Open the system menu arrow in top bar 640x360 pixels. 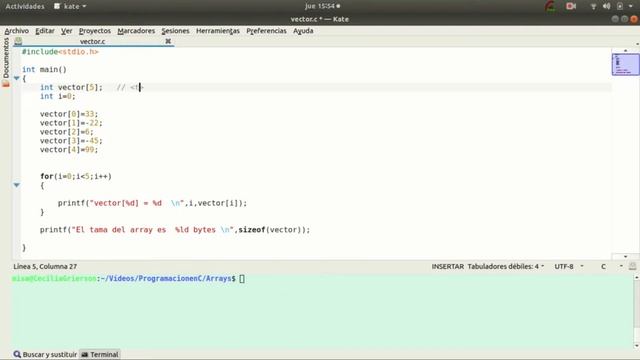[631, 6]
